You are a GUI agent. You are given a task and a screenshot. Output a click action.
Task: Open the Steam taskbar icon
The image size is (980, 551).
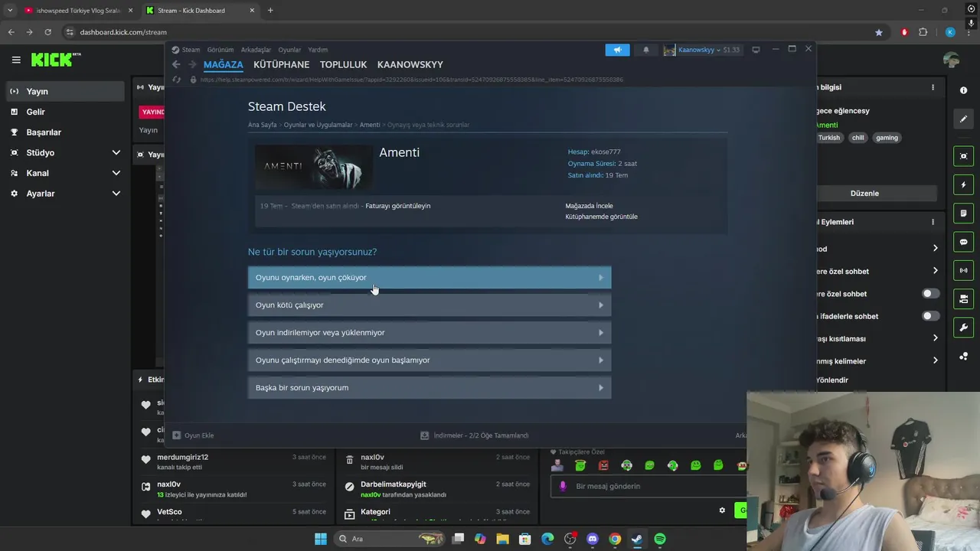(637, 539)
